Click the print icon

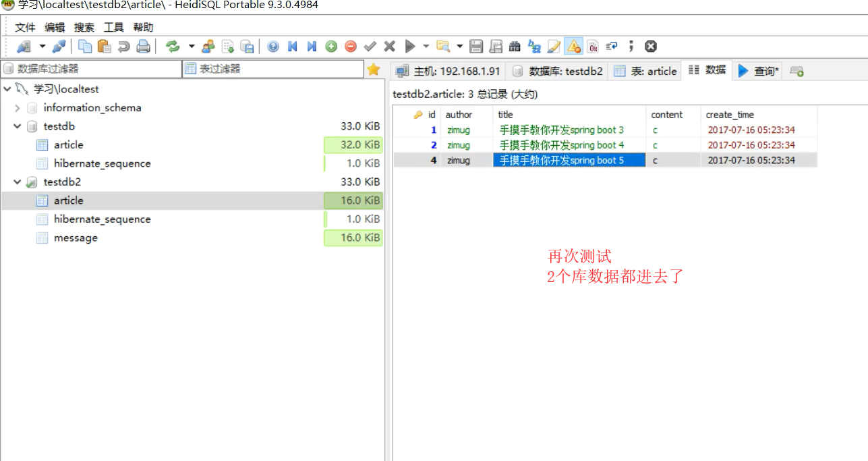pyautogui.click(x=143, y=47)
